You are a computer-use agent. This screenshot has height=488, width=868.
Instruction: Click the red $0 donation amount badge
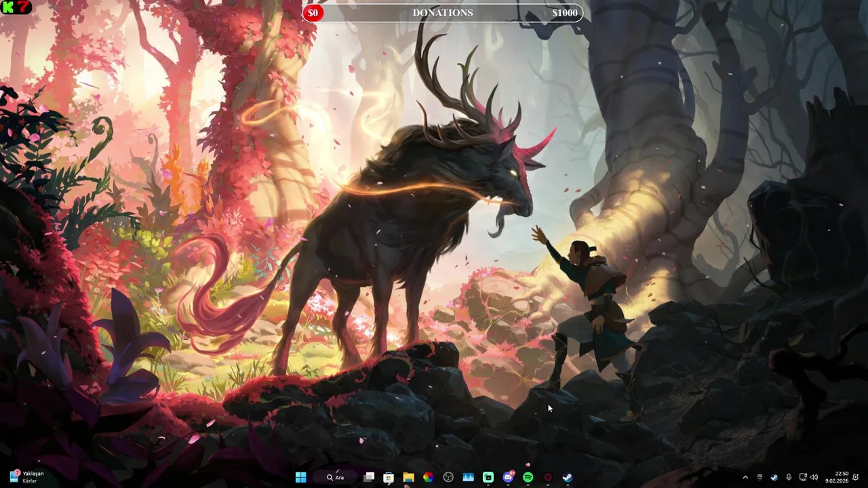(x=313, y=13)
